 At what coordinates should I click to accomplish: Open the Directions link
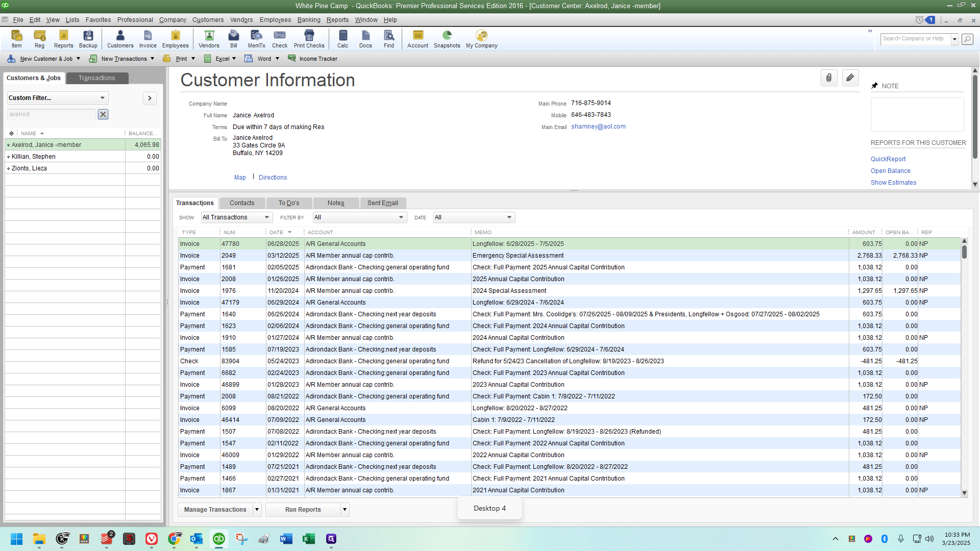click(273, 178)
